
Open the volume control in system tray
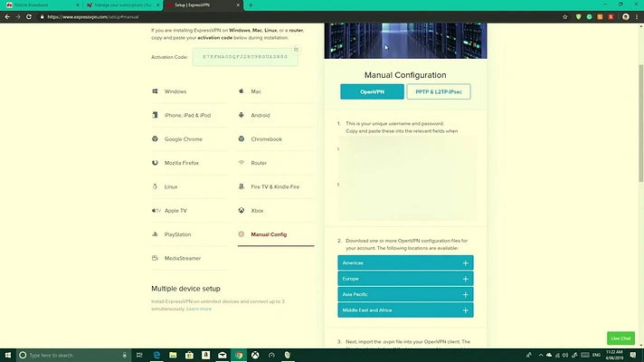(565, 355)
